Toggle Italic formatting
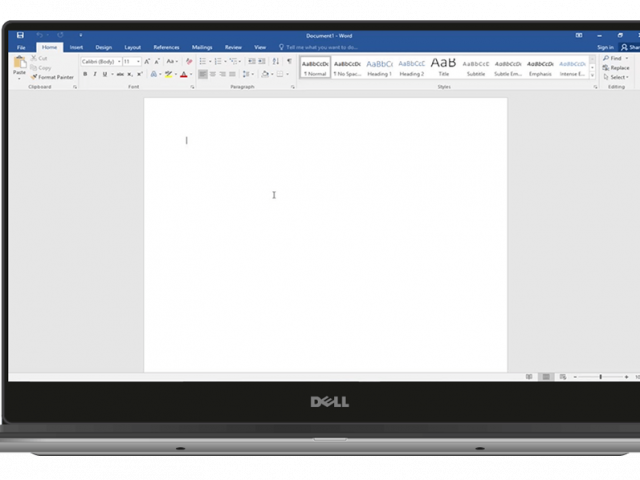 point(95,74)
